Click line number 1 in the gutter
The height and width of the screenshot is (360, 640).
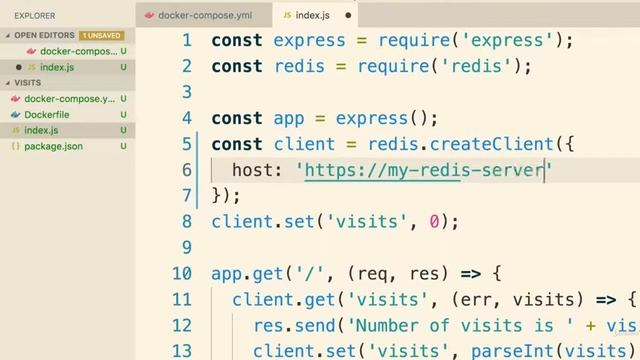click(x=187, y=40)
